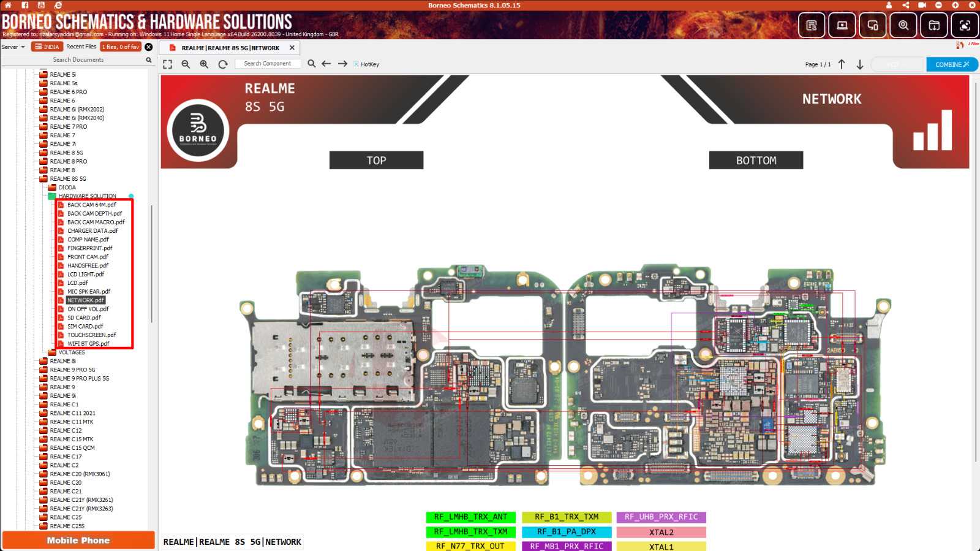The image size is (980, 551).
Task: Open the user account icon
Action: tap(889, 5)
